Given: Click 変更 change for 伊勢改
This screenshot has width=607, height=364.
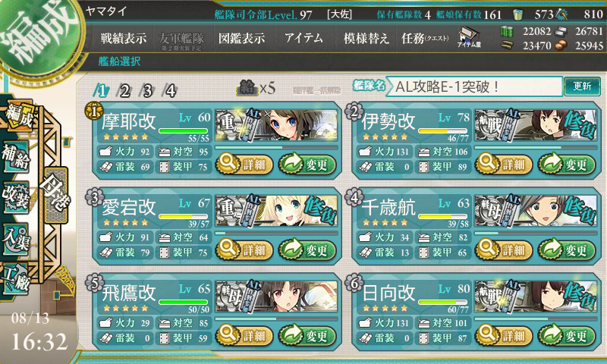Looking at the screenshot, I should [566, 165].
